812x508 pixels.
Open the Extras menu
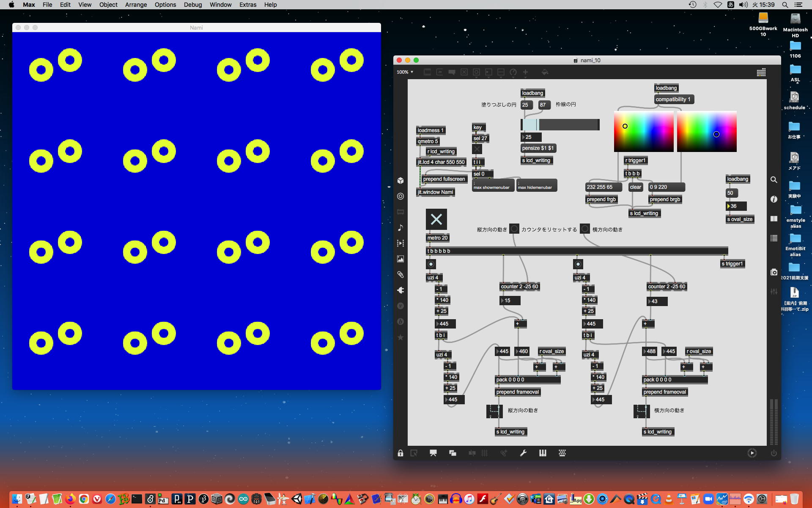(247, 5)
